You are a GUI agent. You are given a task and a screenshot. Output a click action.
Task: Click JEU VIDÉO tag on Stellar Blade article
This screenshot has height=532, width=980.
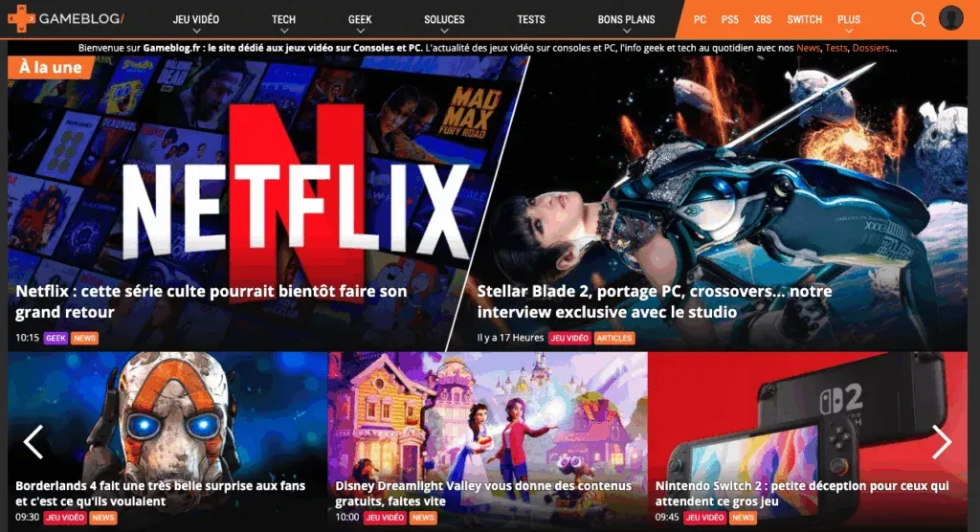(569, 338)
